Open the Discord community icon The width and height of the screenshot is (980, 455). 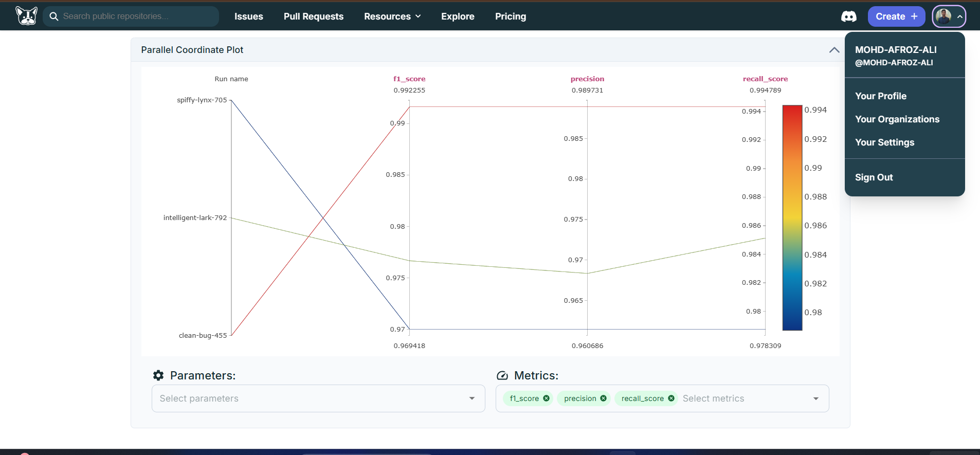(848, 16)
